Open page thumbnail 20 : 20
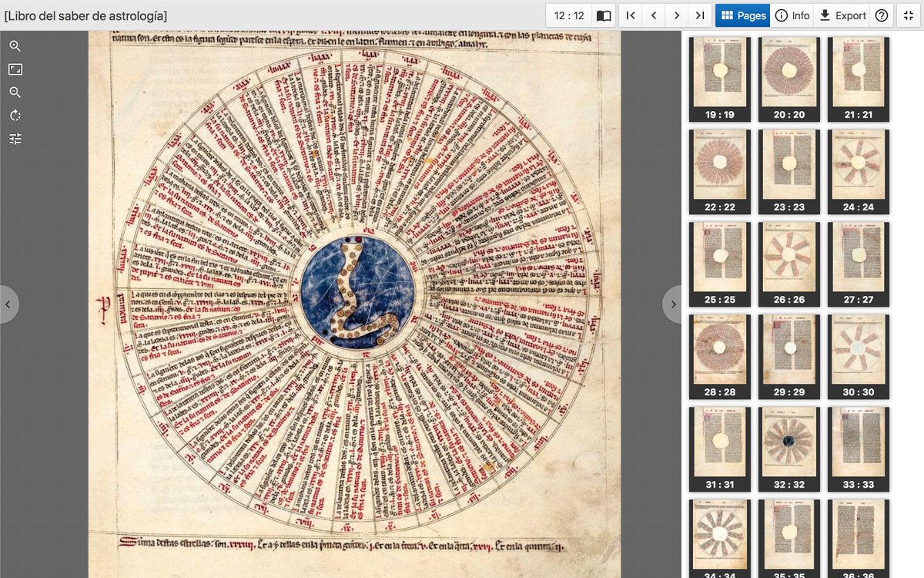The width and height of the screenshot is (924, 578). [789, 79]
